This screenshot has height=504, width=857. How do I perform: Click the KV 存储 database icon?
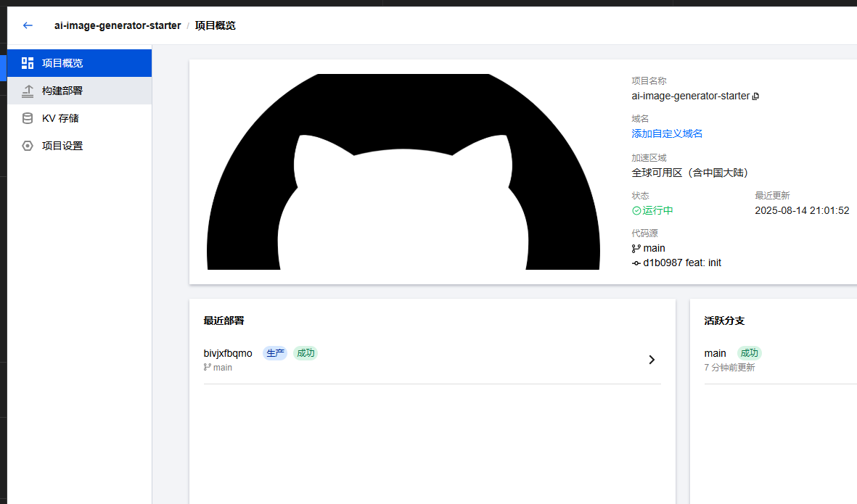tap(28, 118)
